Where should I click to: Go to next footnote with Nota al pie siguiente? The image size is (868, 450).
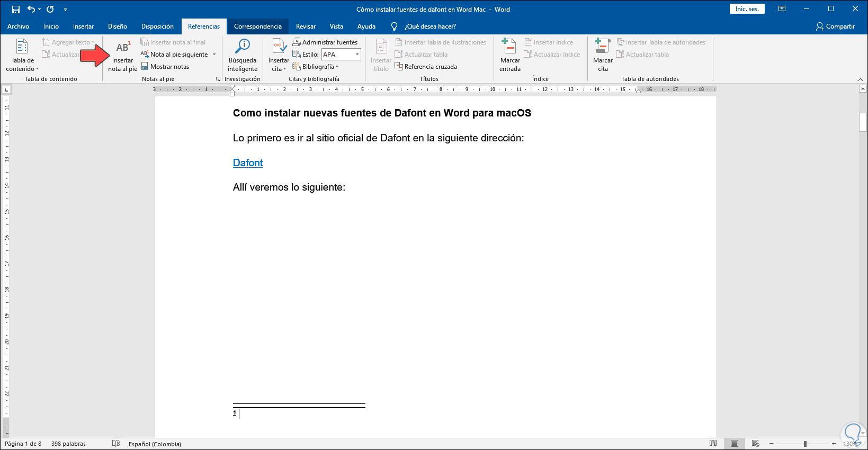174,55
